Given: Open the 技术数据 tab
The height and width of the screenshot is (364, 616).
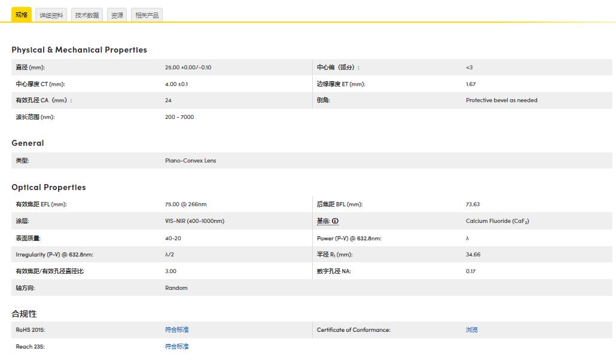Looking at the screenshot, I should tap(87, 16).
